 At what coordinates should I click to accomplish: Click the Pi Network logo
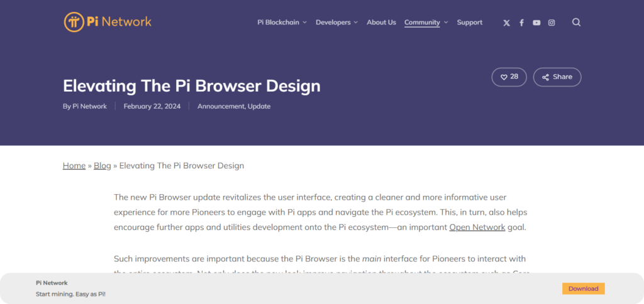(108, 22)
